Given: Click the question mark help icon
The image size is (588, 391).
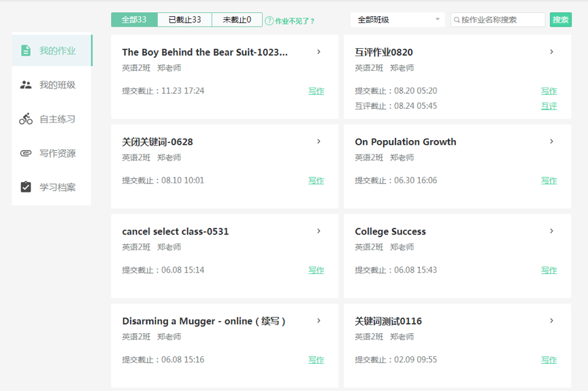Looking at the screenshot, I should click(x=269, y=21).
